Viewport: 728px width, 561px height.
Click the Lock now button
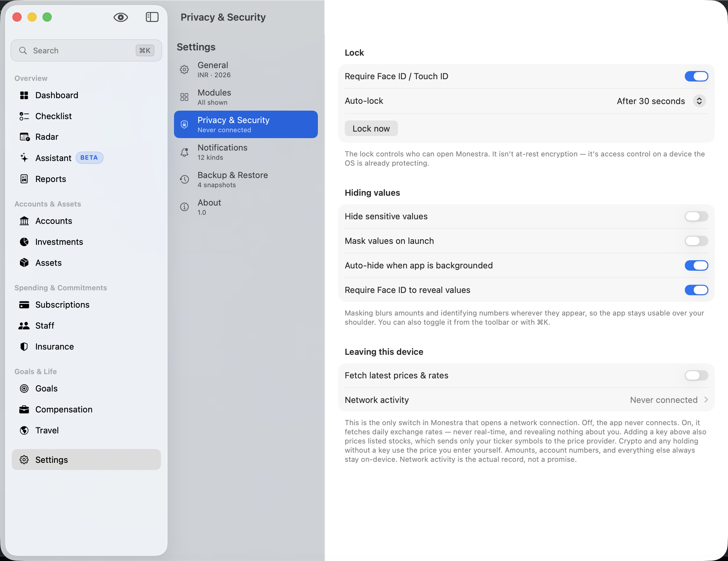coord(371,128)
